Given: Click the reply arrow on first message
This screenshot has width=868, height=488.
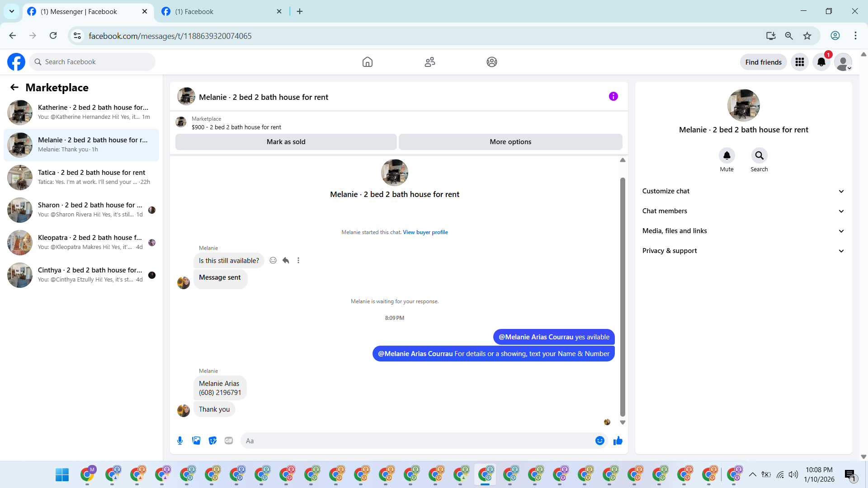Looking at the screenshot, I should coord(286,260).
